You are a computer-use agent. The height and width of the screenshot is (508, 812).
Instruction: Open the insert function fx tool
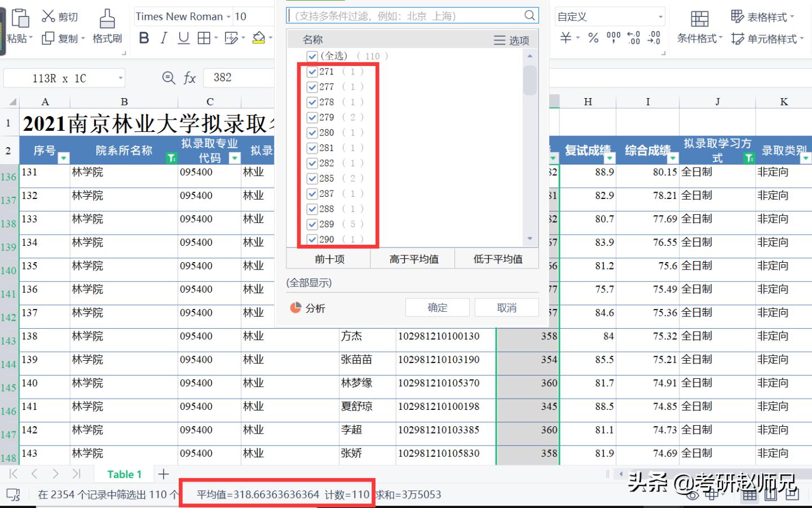click(x=190, y=78)
